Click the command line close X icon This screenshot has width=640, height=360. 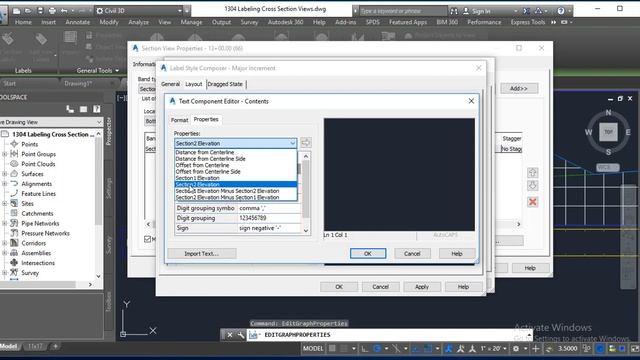230,335
